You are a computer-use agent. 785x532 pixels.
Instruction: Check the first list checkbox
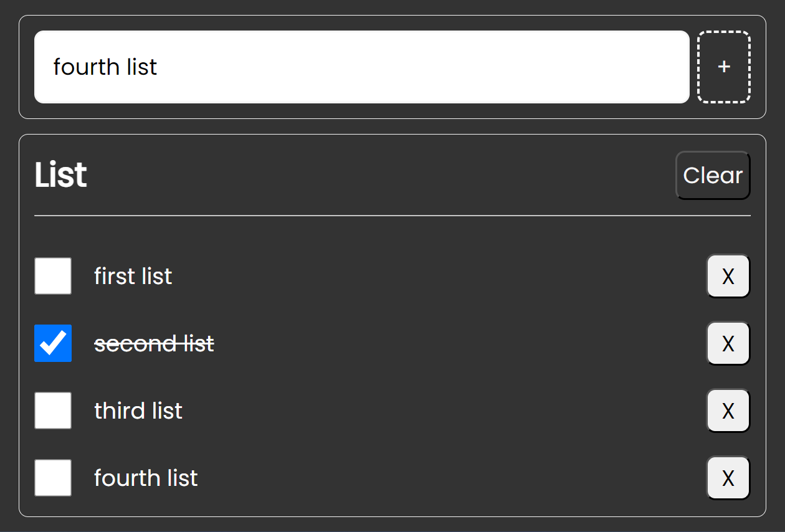pos(53,276)
